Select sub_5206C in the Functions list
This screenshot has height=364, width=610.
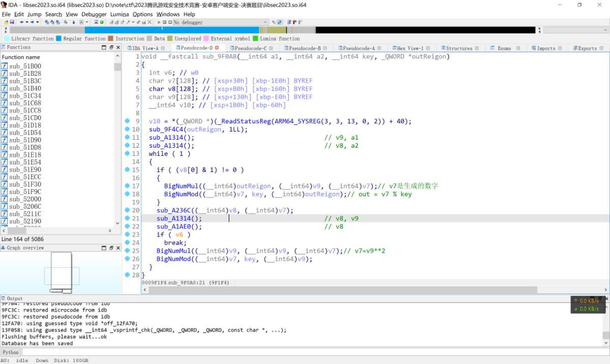pyautogui.click(x=25, y=207)
